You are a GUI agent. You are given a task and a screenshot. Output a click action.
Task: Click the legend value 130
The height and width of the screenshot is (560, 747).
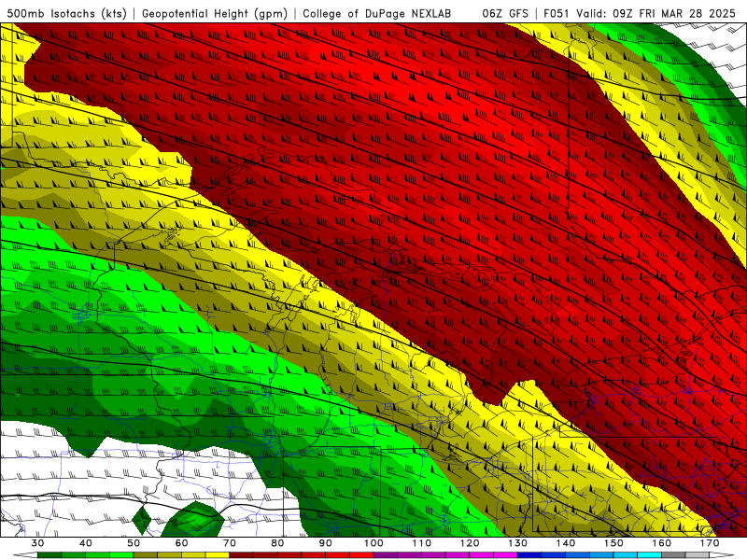click(x=518, y=543)
